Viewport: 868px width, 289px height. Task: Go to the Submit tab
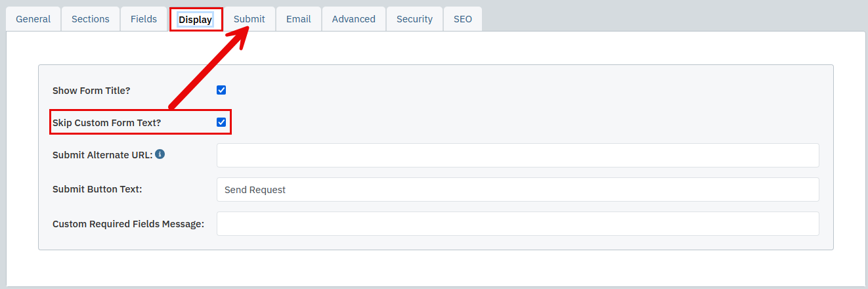click(x=250, y=19)
